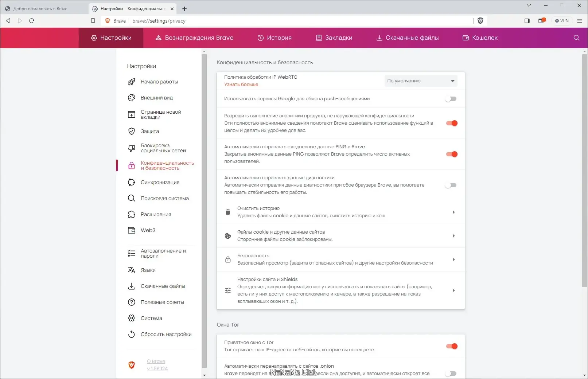588x379 pixels.
Task: Click the main page vertical scrollbar
Action: click(x=585, y=170)
